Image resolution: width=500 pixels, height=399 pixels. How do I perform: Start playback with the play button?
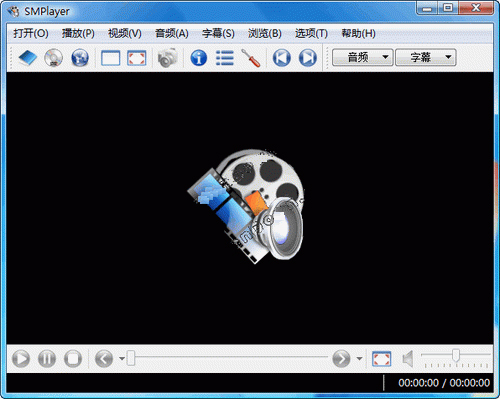tap(21, 359)
